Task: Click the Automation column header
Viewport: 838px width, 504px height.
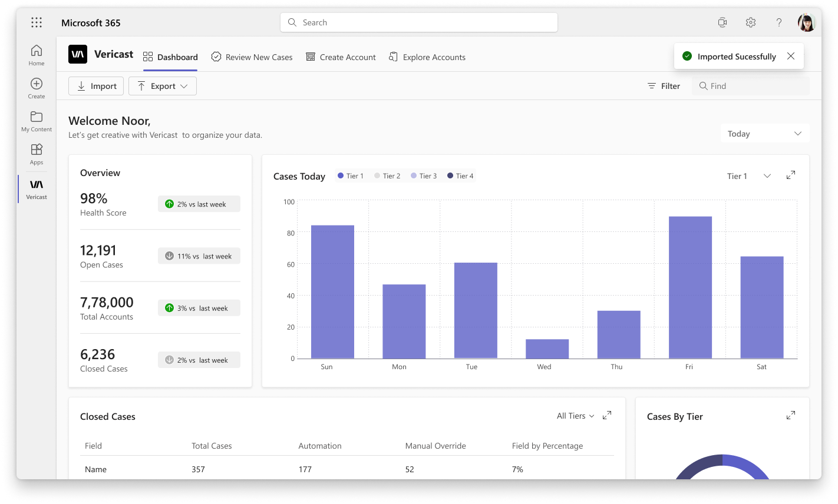Action: click(320, 446)
